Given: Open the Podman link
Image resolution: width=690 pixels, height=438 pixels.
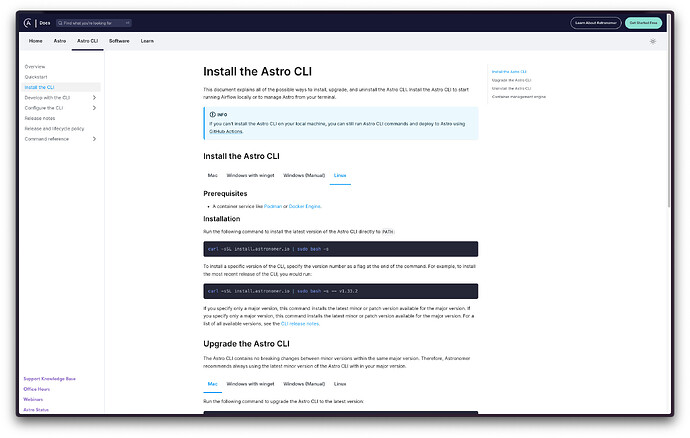Looking at the screenshot, I should pyautogui.click(x=273, y=206).
